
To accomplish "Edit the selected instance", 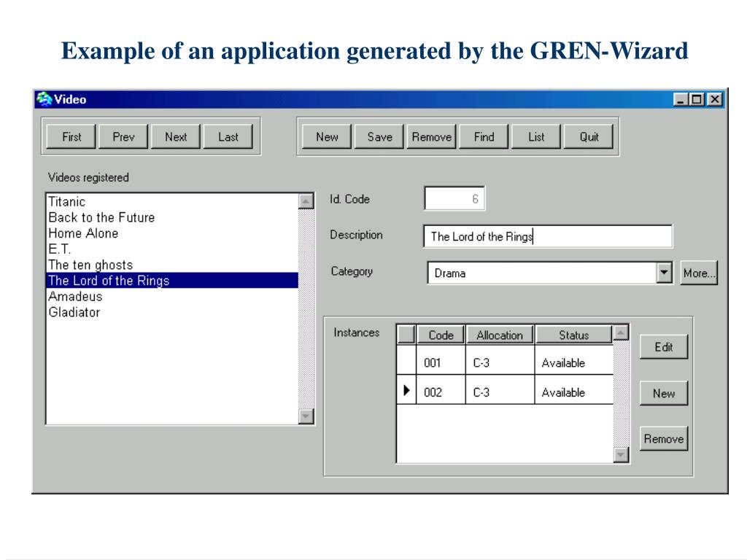I will click(x=664, y=347).
